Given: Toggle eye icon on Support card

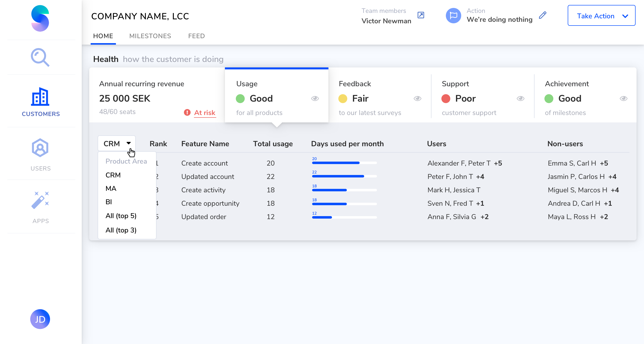Looking at the screenshot, I should [x=520, y=98].
